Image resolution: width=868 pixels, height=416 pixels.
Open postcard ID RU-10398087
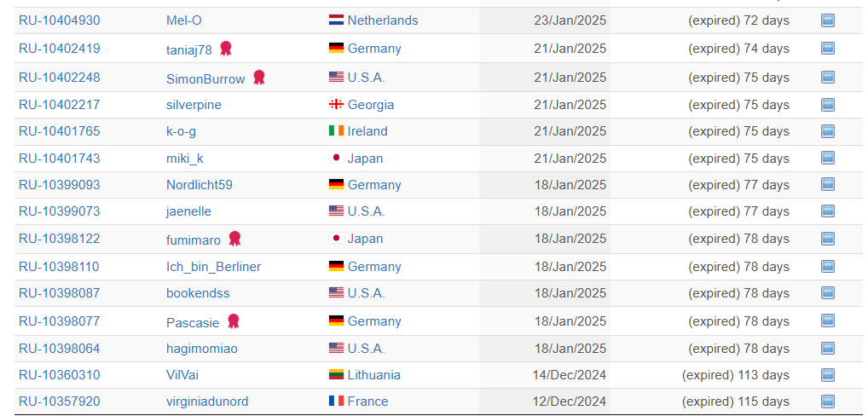pos(59,293)
